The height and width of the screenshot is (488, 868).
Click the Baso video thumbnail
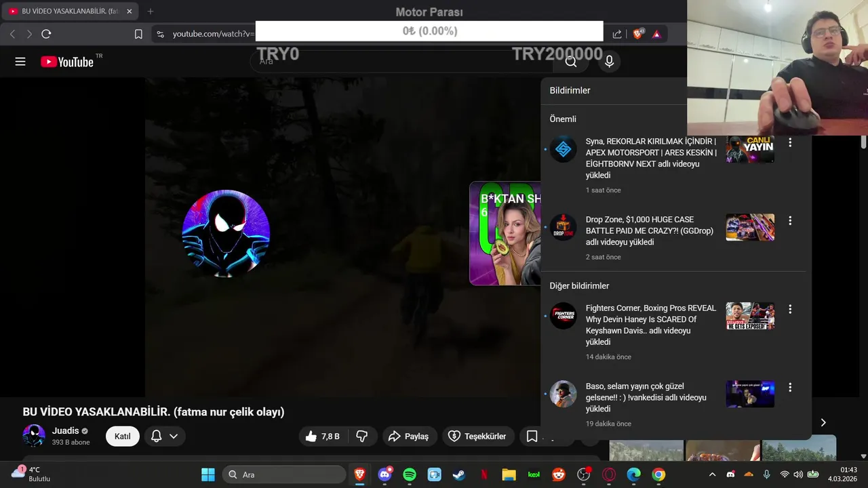[750, 394]
